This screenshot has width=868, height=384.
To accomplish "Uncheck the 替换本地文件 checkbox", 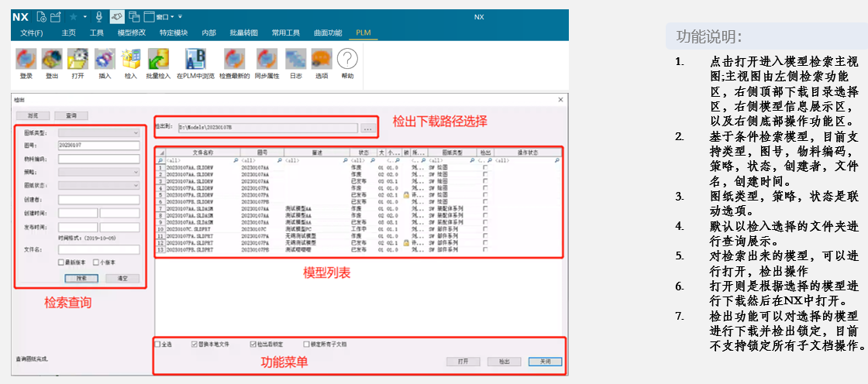I will [x=195, y=345].
